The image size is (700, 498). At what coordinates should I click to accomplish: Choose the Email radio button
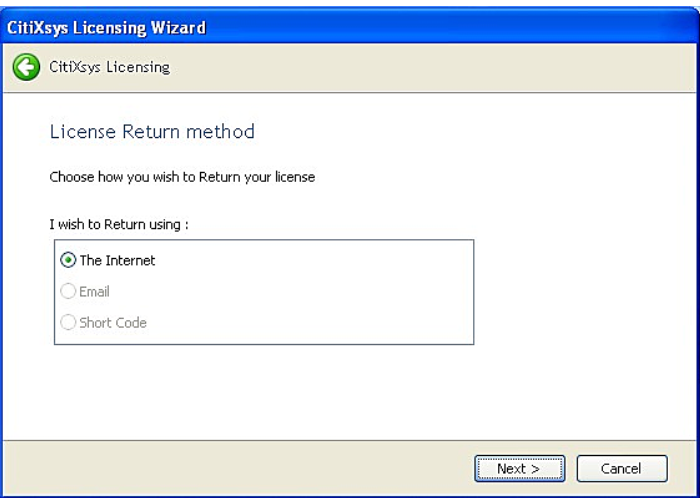click(68, 291)
